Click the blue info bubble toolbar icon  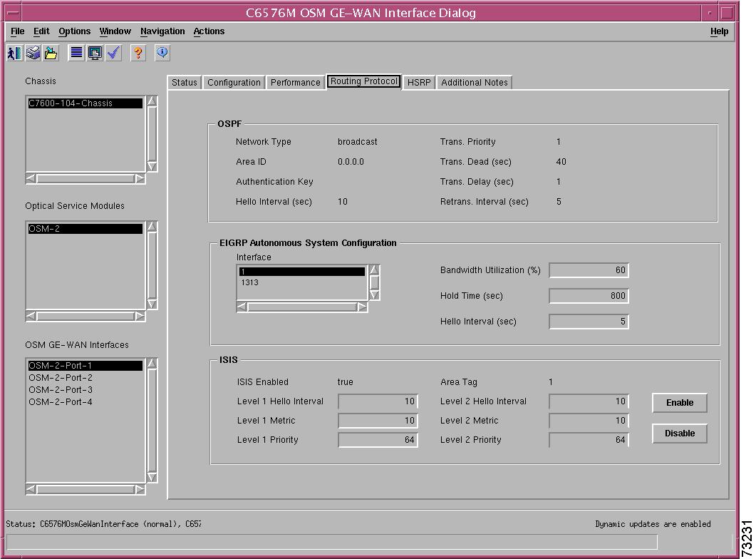(162, 53)
